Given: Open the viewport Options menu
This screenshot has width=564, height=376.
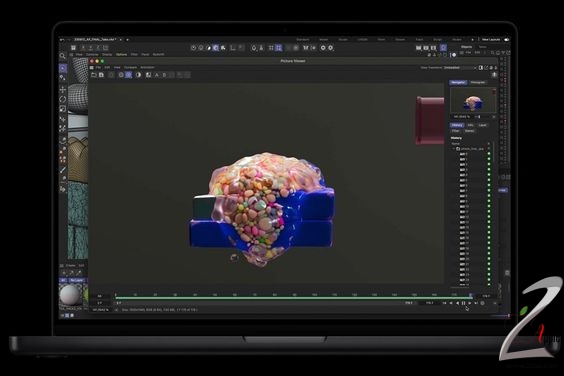Looking at the screenshot, I should tap(122, 54).
